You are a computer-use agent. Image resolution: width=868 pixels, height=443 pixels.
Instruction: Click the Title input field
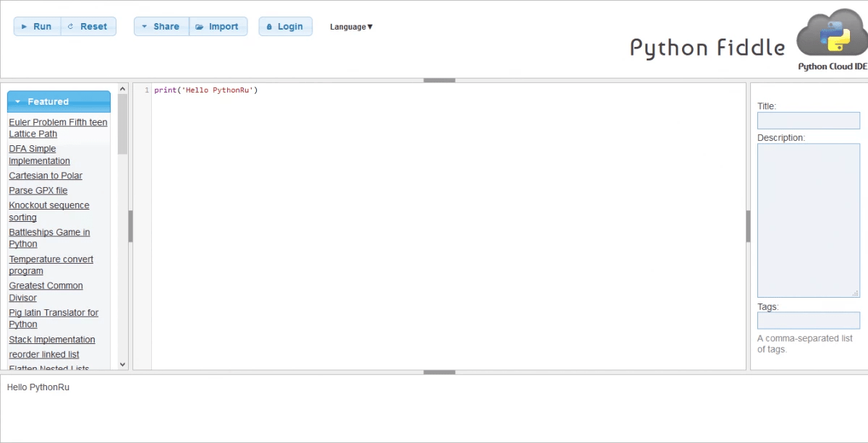coord(809,121)
